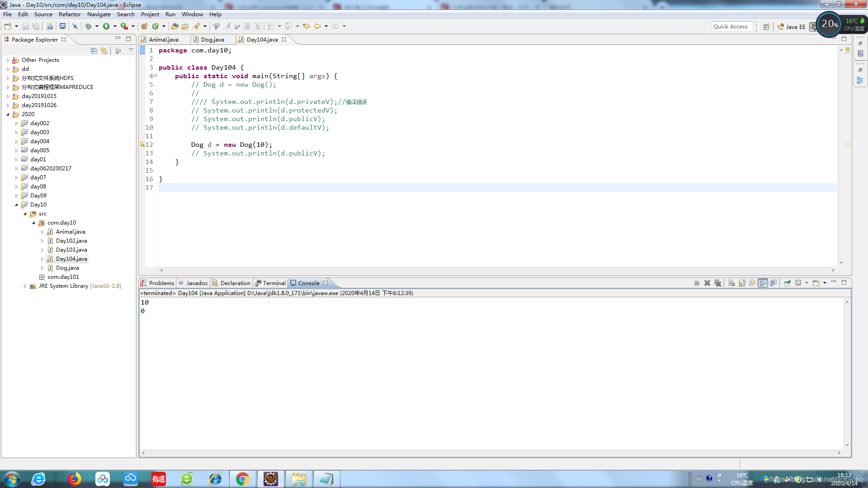Switch to Problems tab
Screen dimensions: 868x488
pyautogui.click(x=157, y=283)
